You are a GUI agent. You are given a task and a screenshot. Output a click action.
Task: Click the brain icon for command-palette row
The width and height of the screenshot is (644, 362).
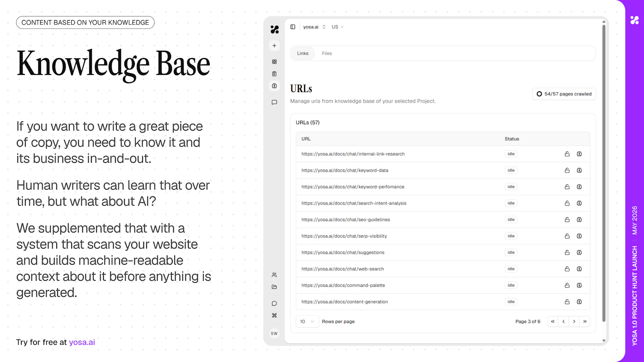click(x=579, y=286)
